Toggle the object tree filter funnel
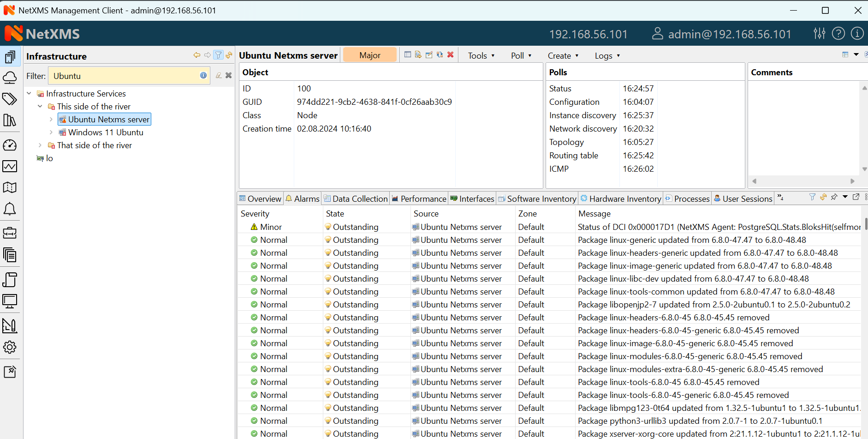 point(218,55)
